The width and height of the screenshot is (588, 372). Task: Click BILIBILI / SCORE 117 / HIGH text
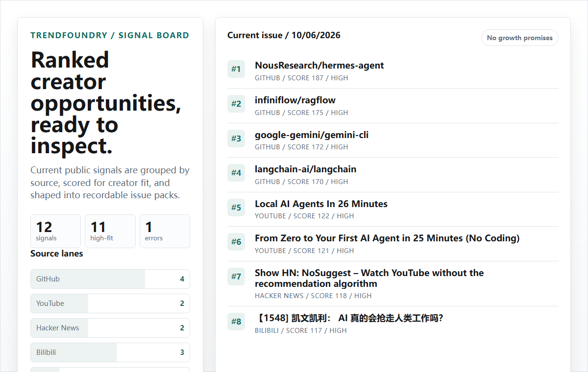[301, 330]
